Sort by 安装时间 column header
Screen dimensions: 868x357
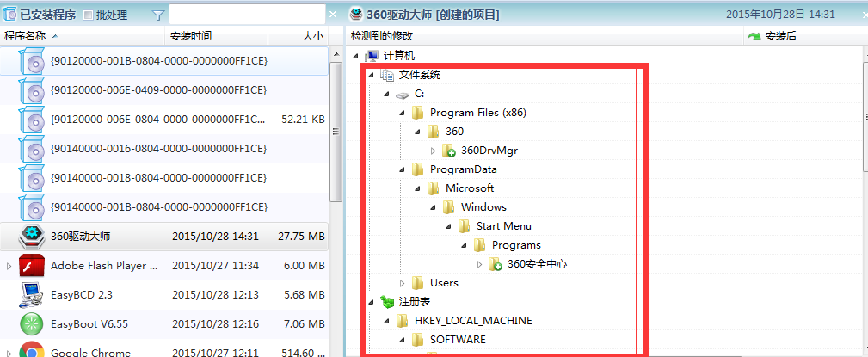191,36
